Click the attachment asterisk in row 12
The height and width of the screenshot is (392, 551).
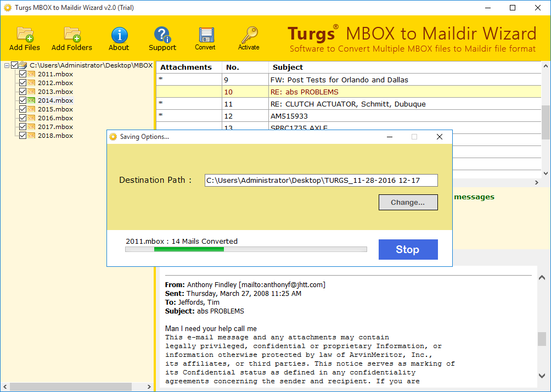click(x=161, y=115)
